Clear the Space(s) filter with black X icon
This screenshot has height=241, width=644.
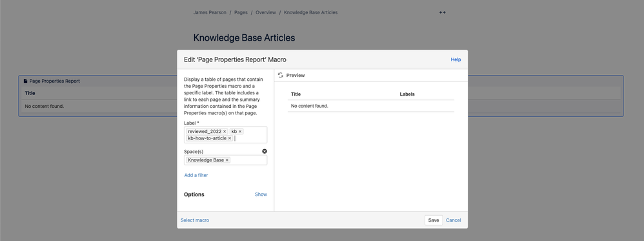click(x=265, y=151)
